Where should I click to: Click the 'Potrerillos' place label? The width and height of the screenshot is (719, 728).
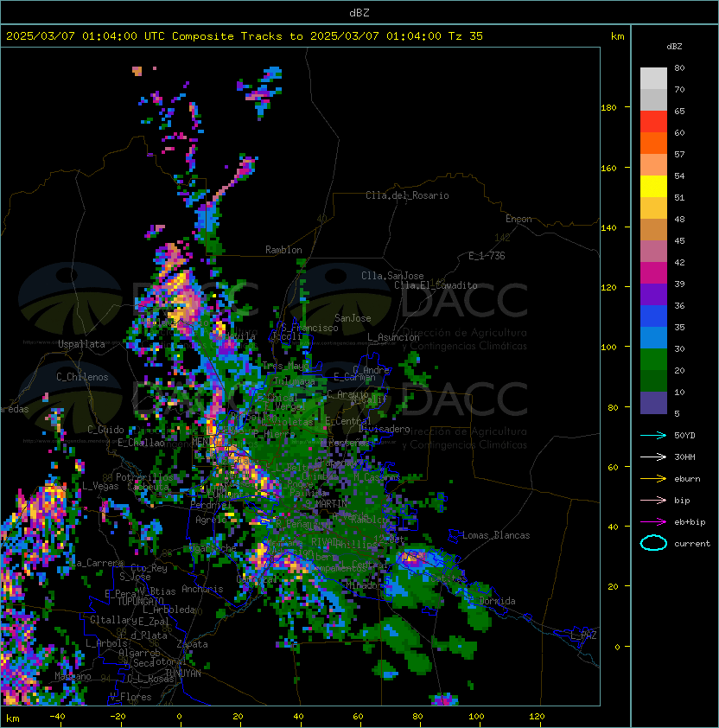pos(144,477)
